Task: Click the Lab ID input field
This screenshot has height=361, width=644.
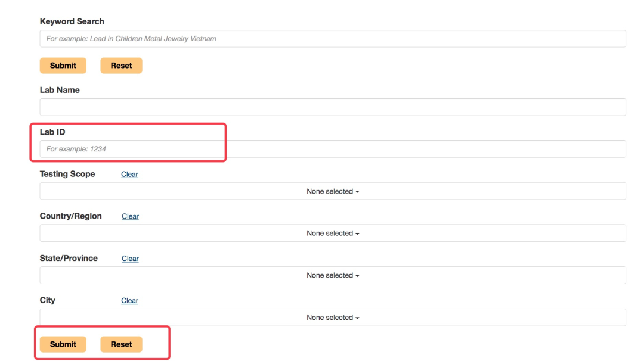Action: click(x=332, y=149)
